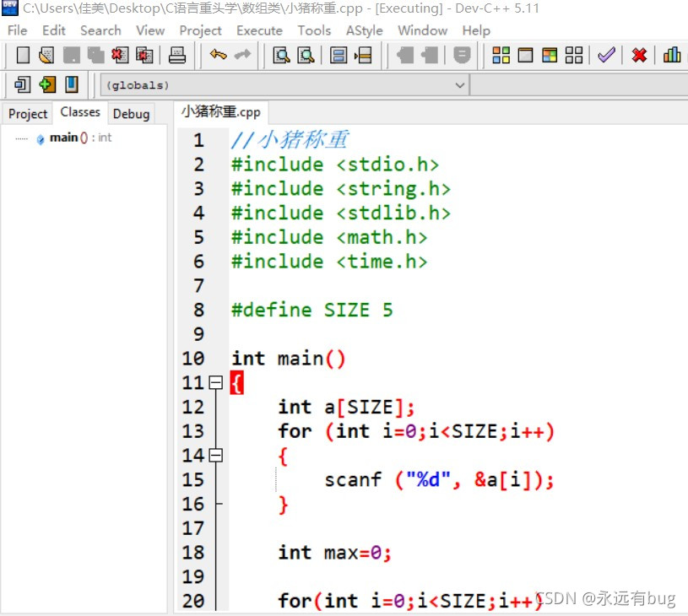Click the 'int main()' code line
Screen dimensions: 688x616
(289, 359)
